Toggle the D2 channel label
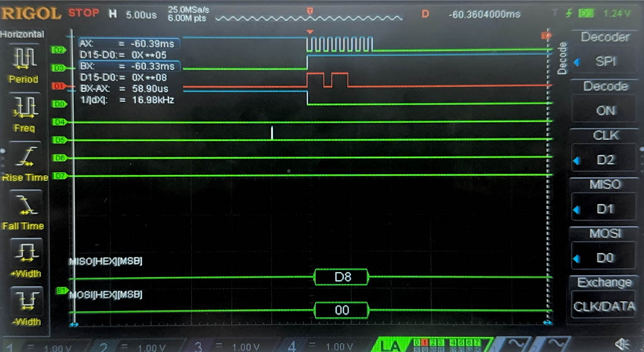This screenshot has width=644, height=352. [x=58, y=50]
